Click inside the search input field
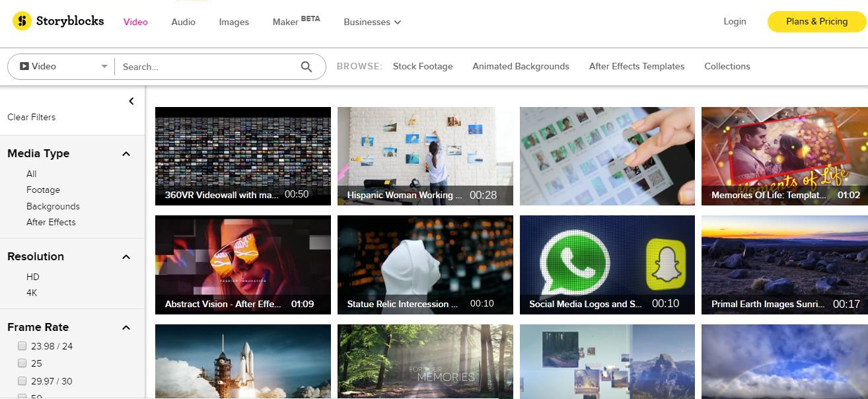This screenshot has width=868, height=399. pos(198,66)
